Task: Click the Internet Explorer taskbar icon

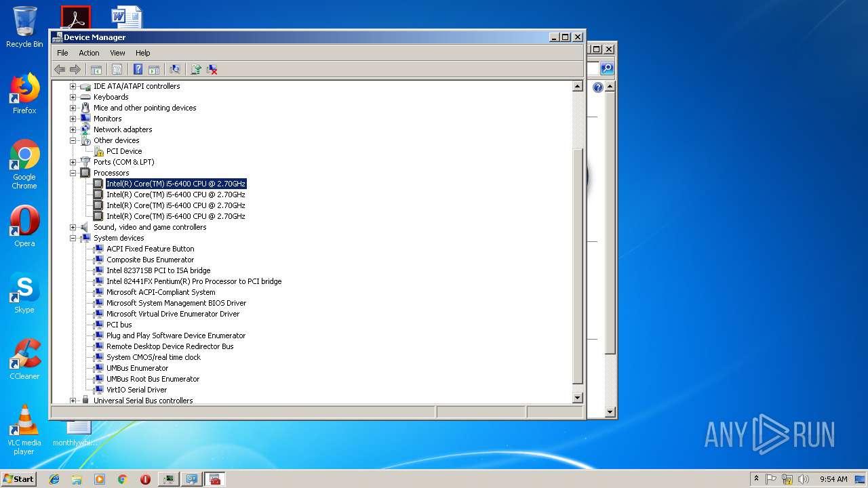Action: [54, 479]
